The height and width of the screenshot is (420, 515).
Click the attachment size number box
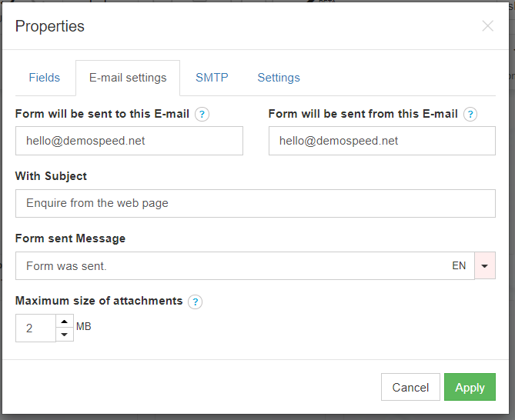tap(35, 328)
